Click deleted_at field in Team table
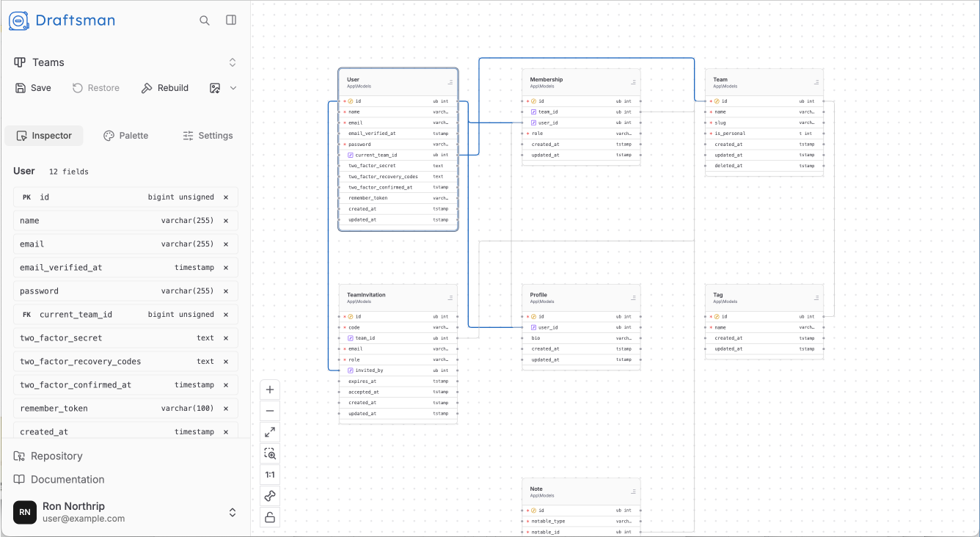This screenshot has width=980, height=537. [x=764, y=166]
